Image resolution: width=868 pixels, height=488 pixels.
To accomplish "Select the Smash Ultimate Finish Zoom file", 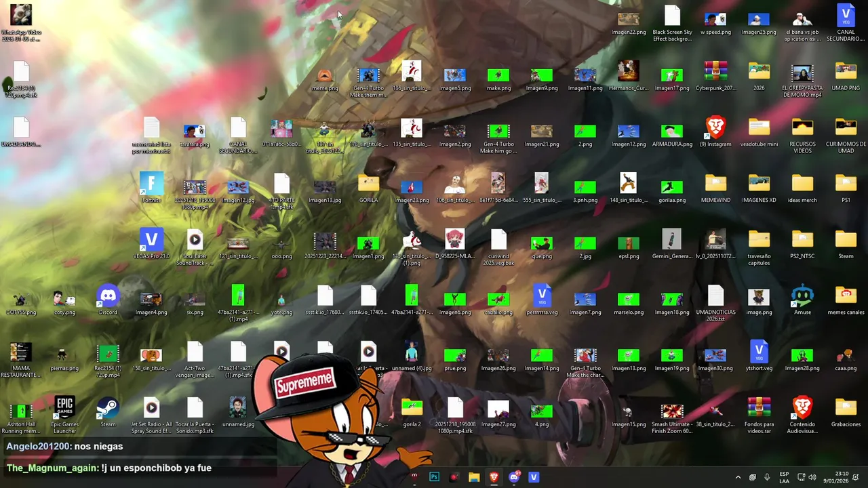I will (672, 418).
